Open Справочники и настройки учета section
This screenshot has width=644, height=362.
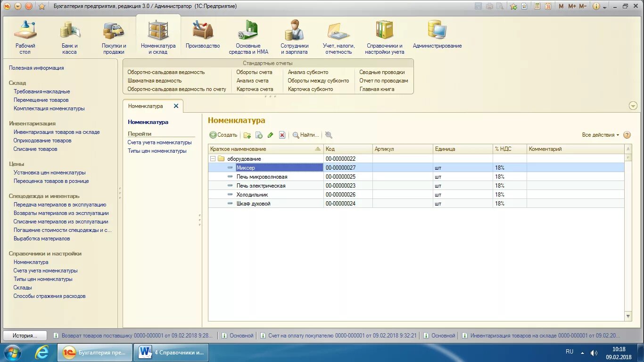click(384, 37)
